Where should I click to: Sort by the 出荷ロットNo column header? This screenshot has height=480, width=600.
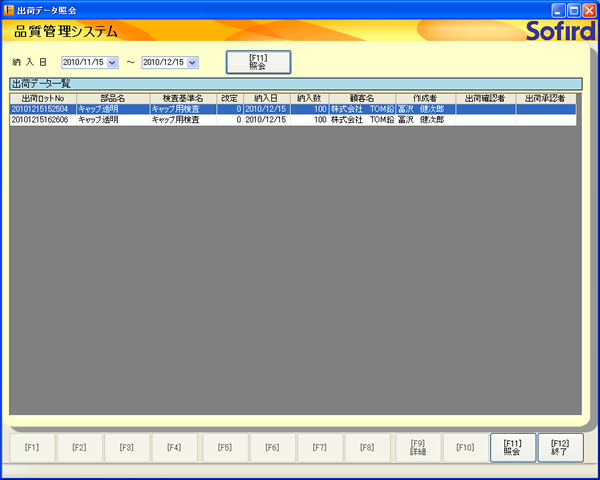click(43, 98)
